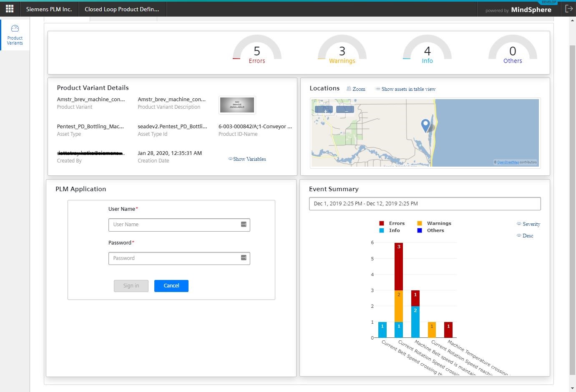Screen dimensions: 576x392
Task: Show assets in table view
Action: coord(405,89)
